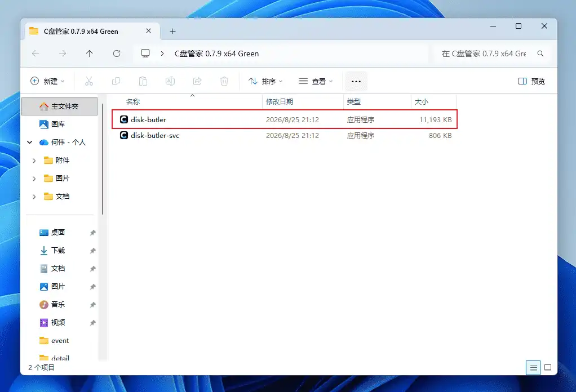The height and width of the screenshot is (392, 576).
Task: Expand the OneDrive 文档 folder arrow
Action: 34,197
